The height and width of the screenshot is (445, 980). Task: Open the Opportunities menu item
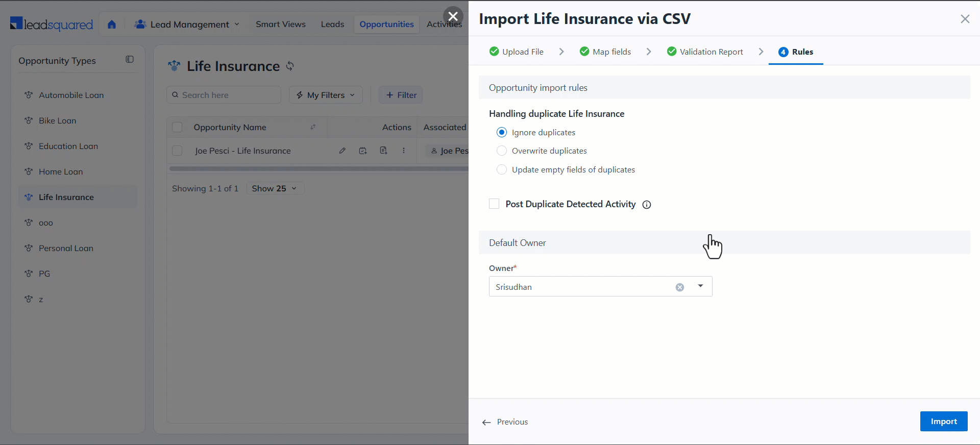(386, 24)
